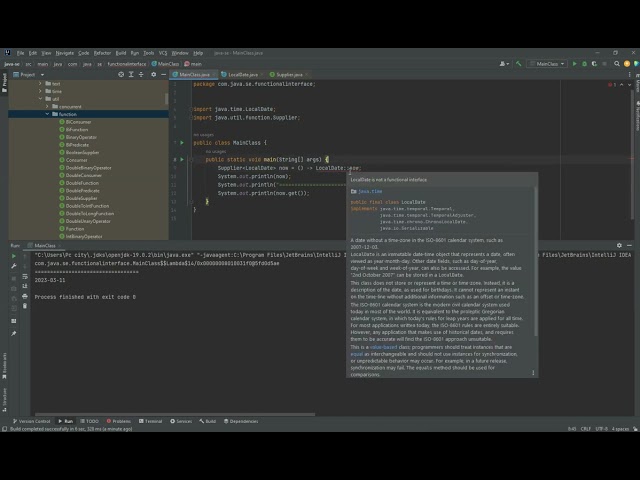The image size is (640, 480).
Task: Collapse all in Project panel toolbar
Action: pos(141,75)
